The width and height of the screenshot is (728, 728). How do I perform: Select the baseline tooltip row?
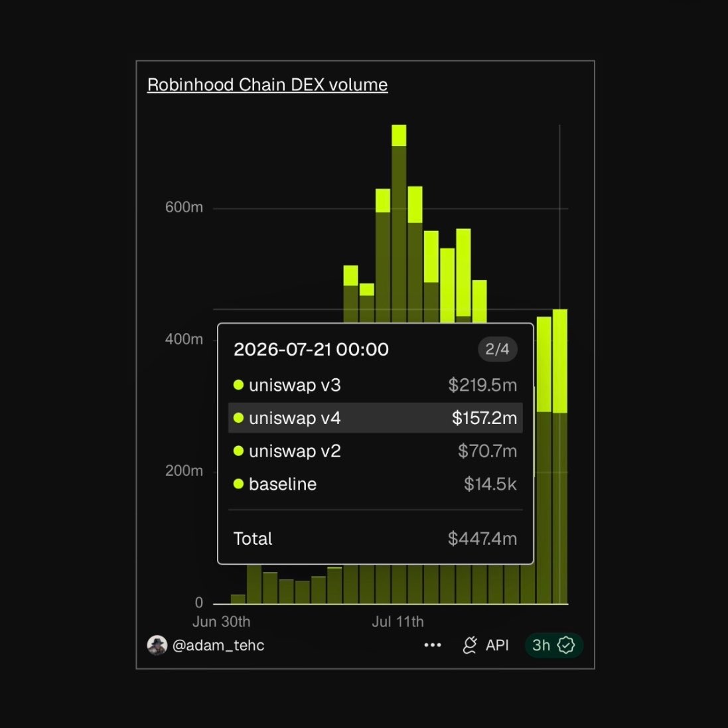click(x=375, y=484)
